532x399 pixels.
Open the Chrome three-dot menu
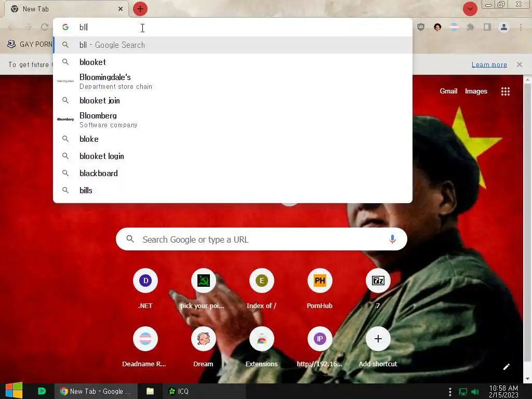[x=521, y=27]
